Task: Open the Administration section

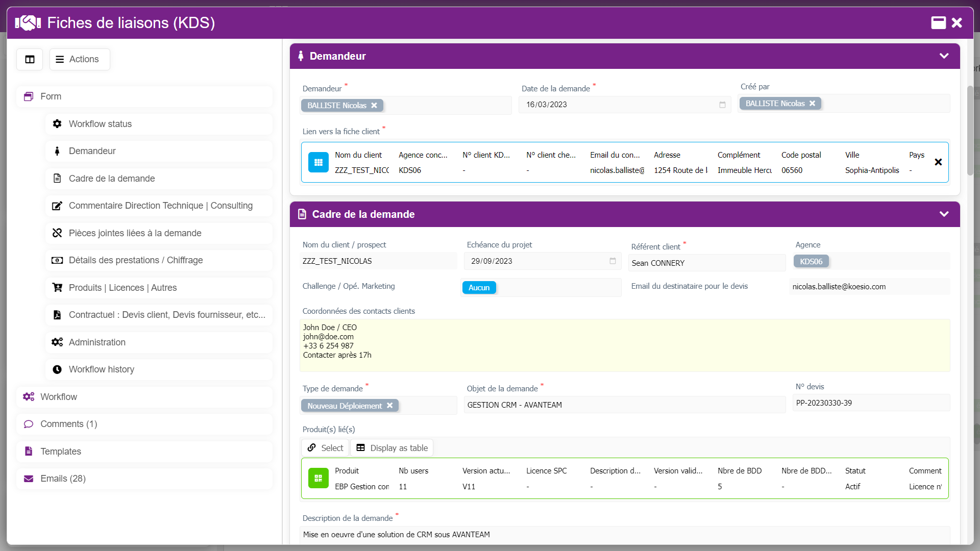Action: [159, 342]
